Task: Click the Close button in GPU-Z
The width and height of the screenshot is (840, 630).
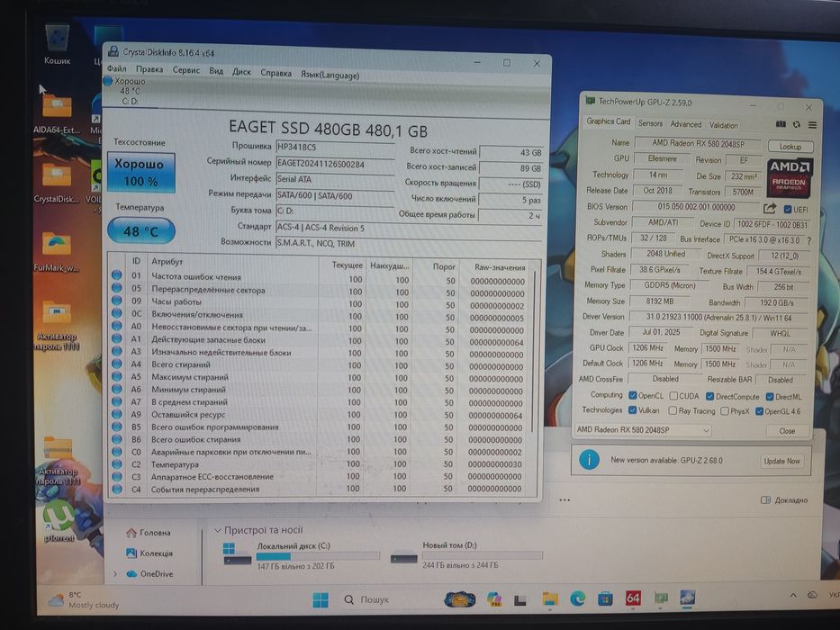Action: pyautogui.click(x=787, y=431)
